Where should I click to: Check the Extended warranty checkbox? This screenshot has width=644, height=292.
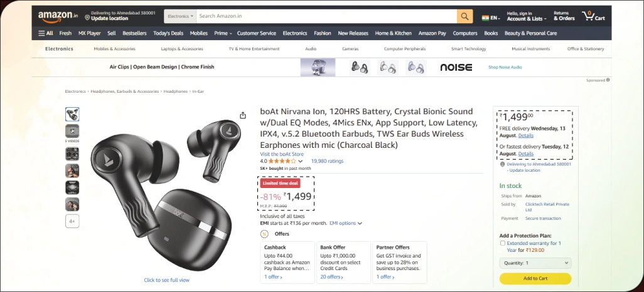[503, 242]
